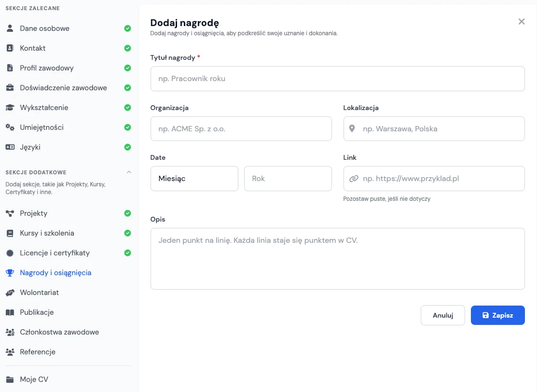
Task: Click the Licencje i certyfikaty badge icon
Action: pyautogui.click(x=10, y=253)
